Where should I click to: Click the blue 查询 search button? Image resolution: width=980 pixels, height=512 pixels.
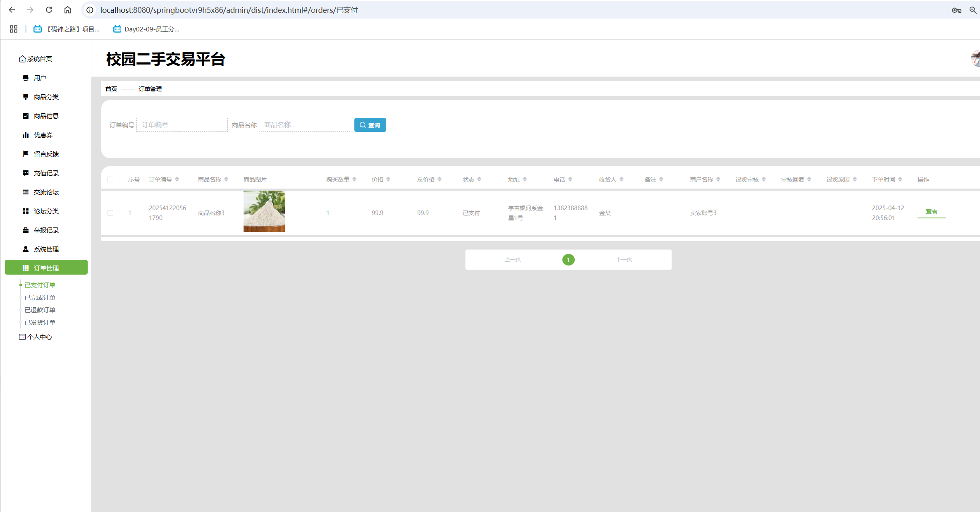click(370, 125)
